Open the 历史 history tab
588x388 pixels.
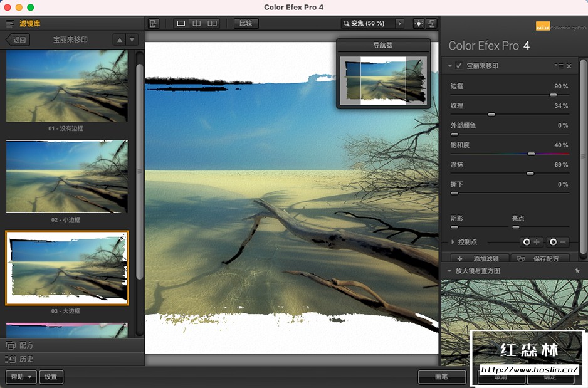(x=26, y=359)
